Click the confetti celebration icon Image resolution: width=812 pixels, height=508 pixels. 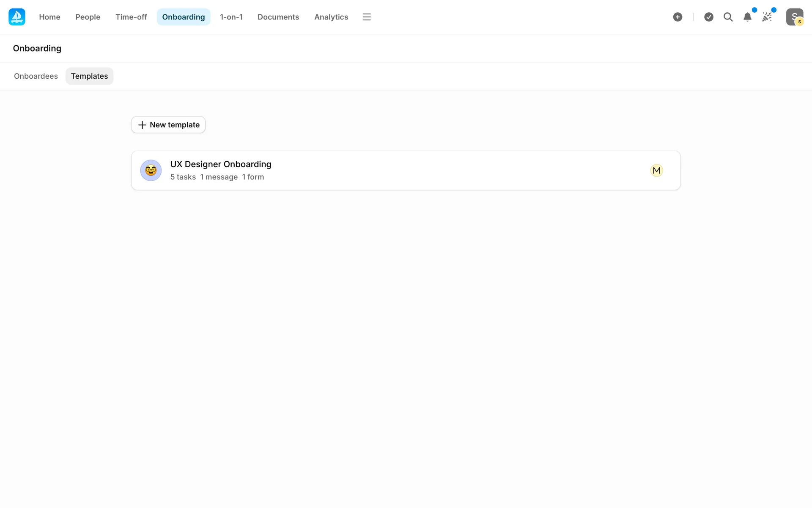[767, 17]
